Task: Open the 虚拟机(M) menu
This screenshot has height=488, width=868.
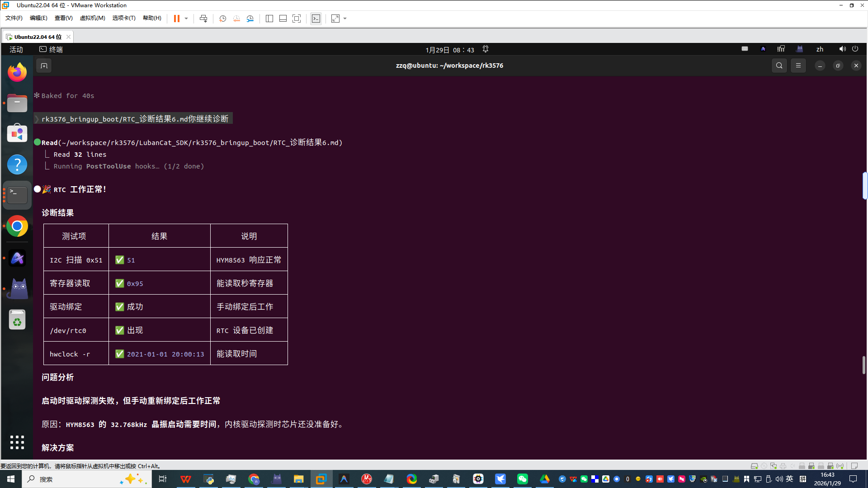Action: tap(92, 18)
